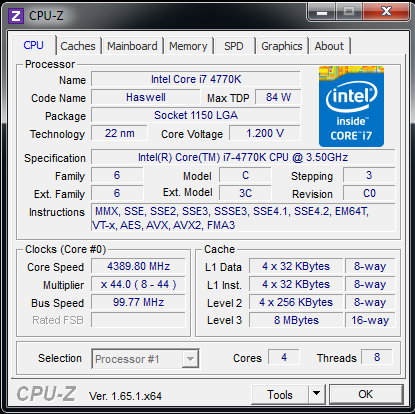Click the Package value Socket 1150 LGA
The image size is (415, 414).
[x=196, y=115]
